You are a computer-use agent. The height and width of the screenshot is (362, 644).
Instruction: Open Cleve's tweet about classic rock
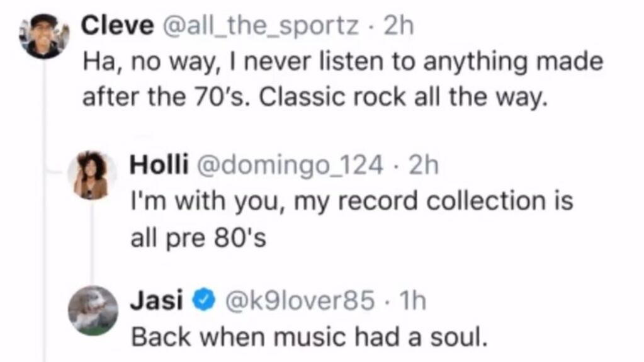(x=343, y=79)
